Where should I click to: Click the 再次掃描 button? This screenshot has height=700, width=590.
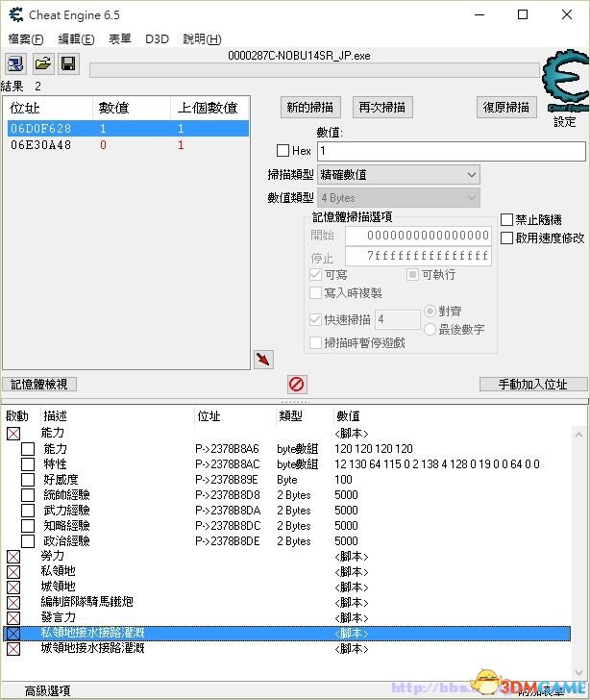click(x=382, y=107)
